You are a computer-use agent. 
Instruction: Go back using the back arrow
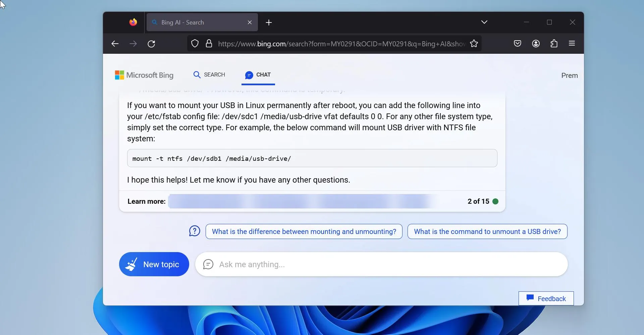coord(115,44)
